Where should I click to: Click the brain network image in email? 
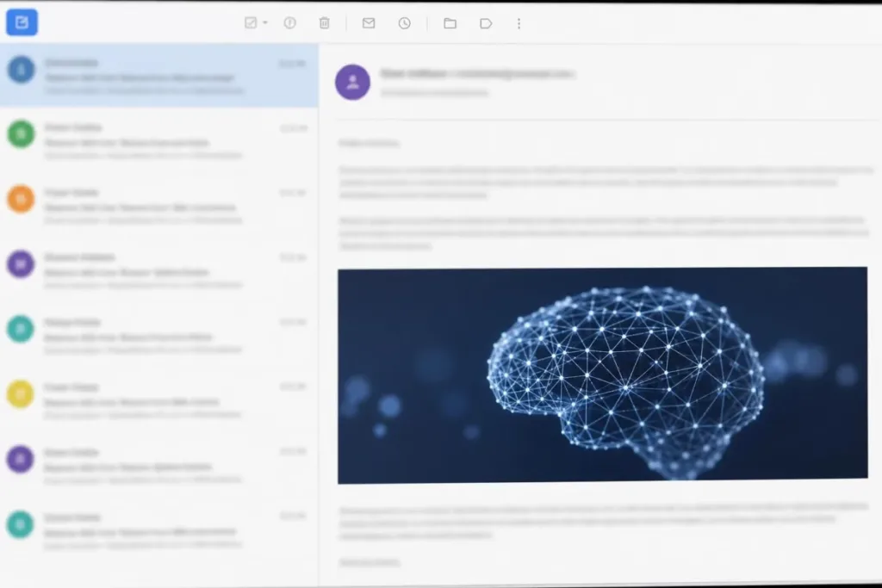coord(602,375)
